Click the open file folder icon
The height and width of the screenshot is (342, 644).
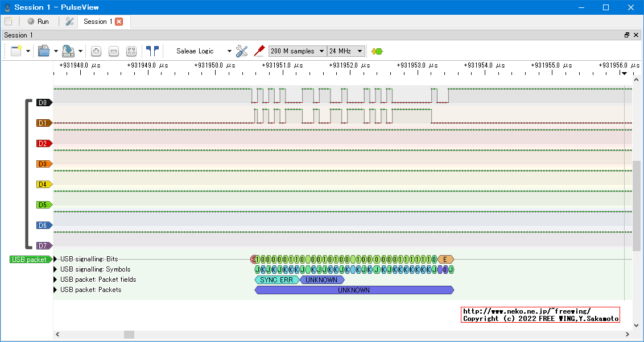click(x=44, y=51)
